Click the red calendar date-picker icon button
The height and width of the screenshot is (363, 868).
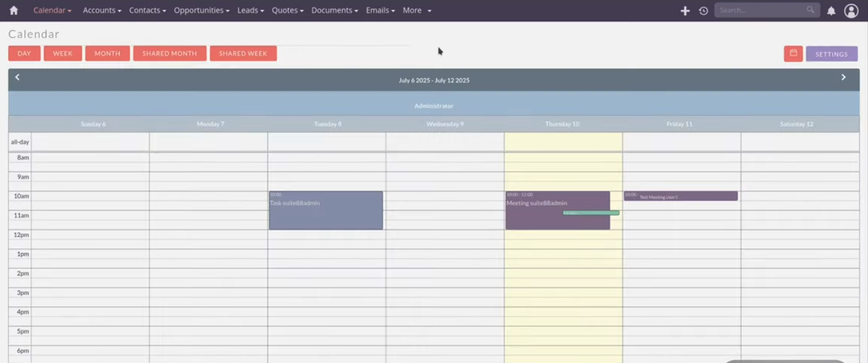click(793, 54)
